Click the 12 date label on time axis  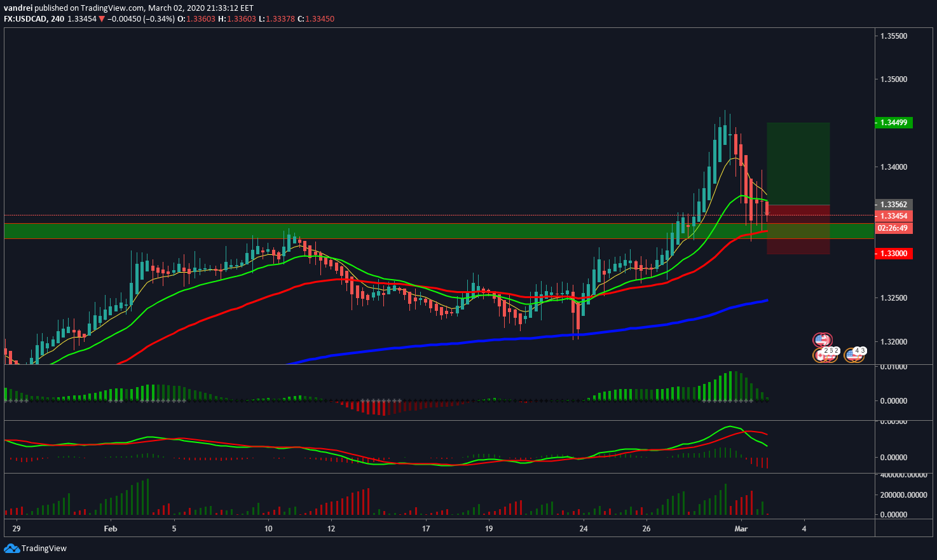pyautogui.click(x=331, y=529)
